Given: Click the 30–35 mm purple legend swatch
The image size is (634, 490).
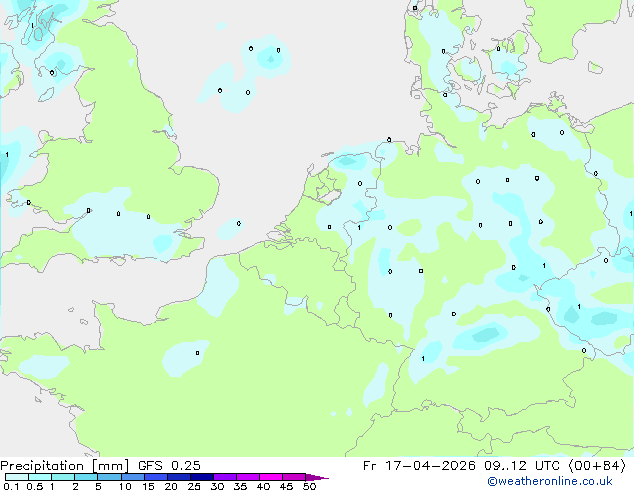Looking at the screenshot, I should pyautogui.click(x=225, y=477).
